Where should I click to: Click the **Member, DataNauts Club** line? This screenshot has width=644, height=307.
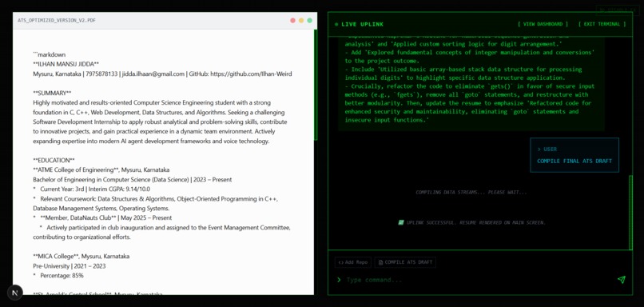coord(102,217)
